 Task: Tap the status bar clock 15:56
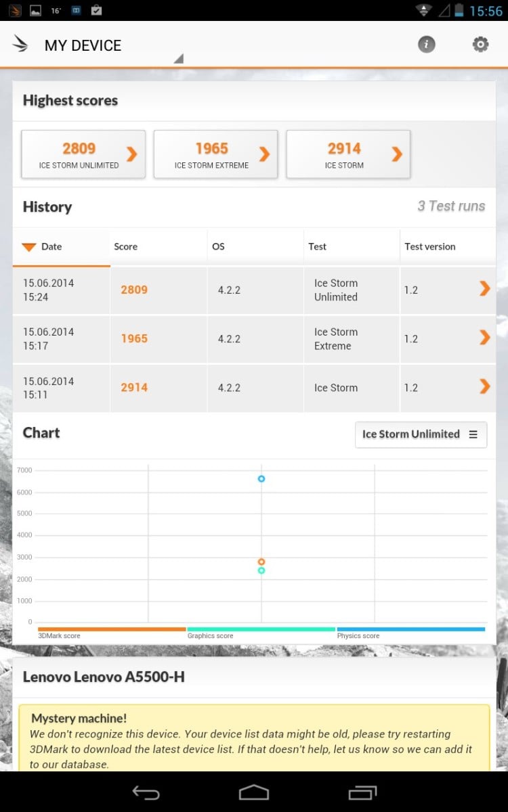[x=486, y=11]
